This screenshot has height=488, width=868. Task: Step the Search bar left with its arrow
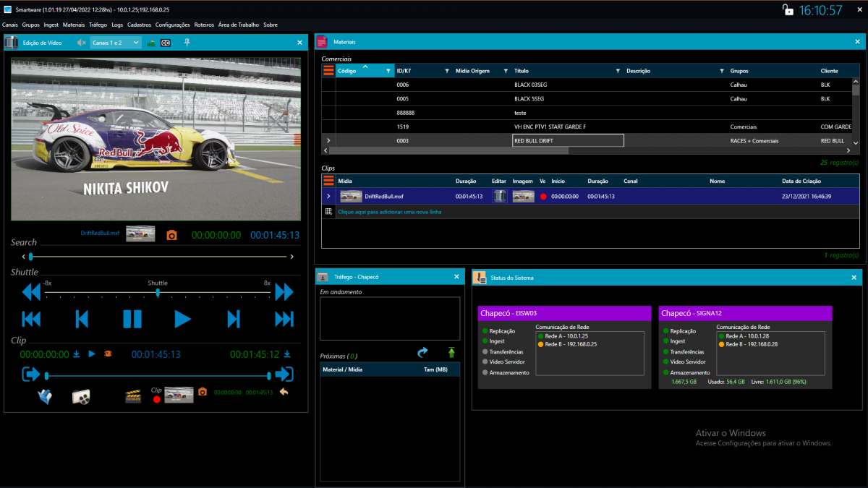tap(22, 257)
